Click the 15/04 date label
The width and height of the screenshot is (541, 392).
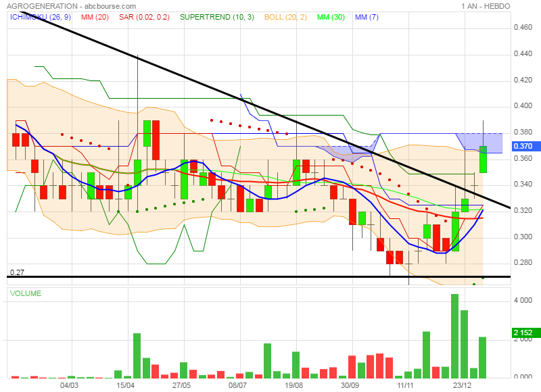point(125,385)
